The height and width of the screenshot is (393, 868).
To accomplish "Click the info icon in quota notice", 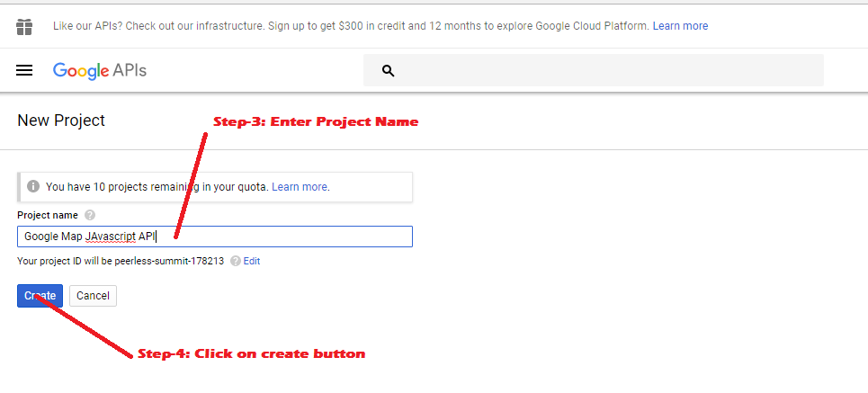I will pos(33,186).
